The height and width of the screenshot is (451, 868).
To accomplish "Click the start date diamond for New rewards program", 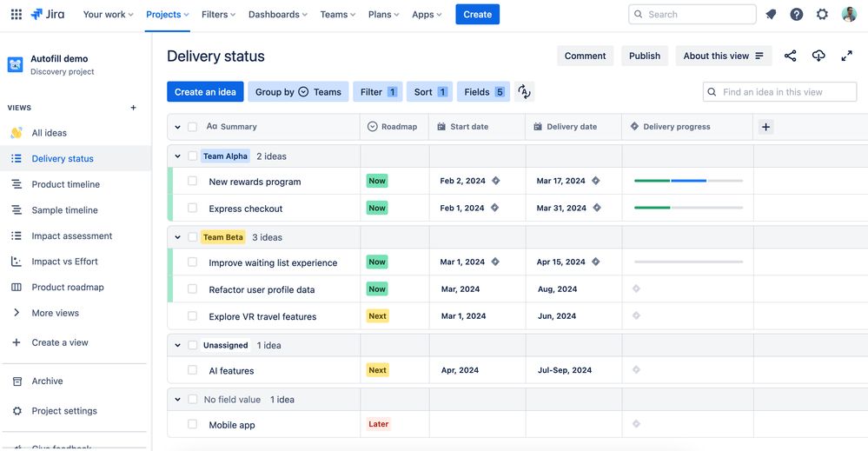I will (x=496, y=181).
